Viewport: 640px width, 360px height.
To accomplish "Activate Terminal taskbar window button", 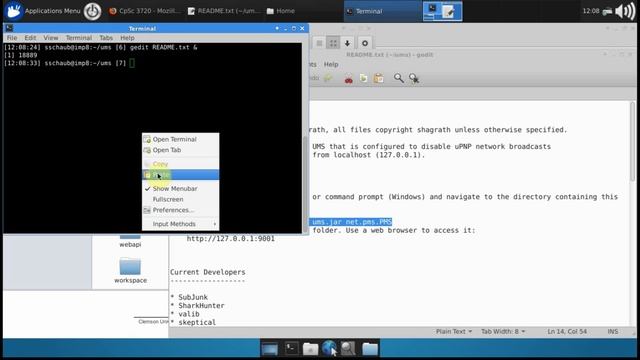I will pos(382,11).
